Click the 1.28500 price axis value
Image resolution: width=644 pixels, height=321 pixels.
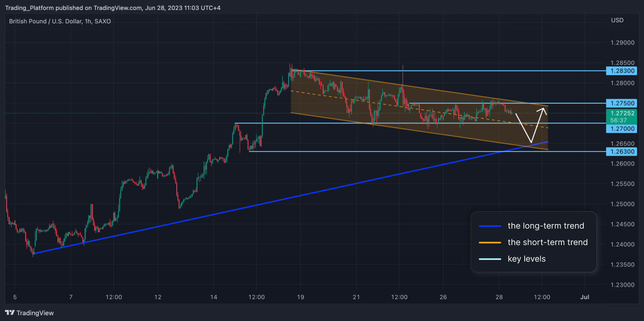623,63
